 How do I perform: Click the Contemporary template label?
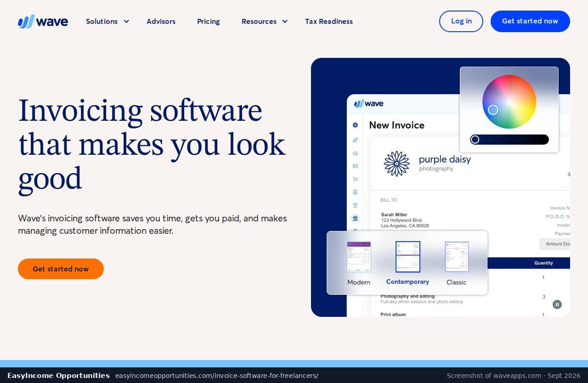coord(407,282)
